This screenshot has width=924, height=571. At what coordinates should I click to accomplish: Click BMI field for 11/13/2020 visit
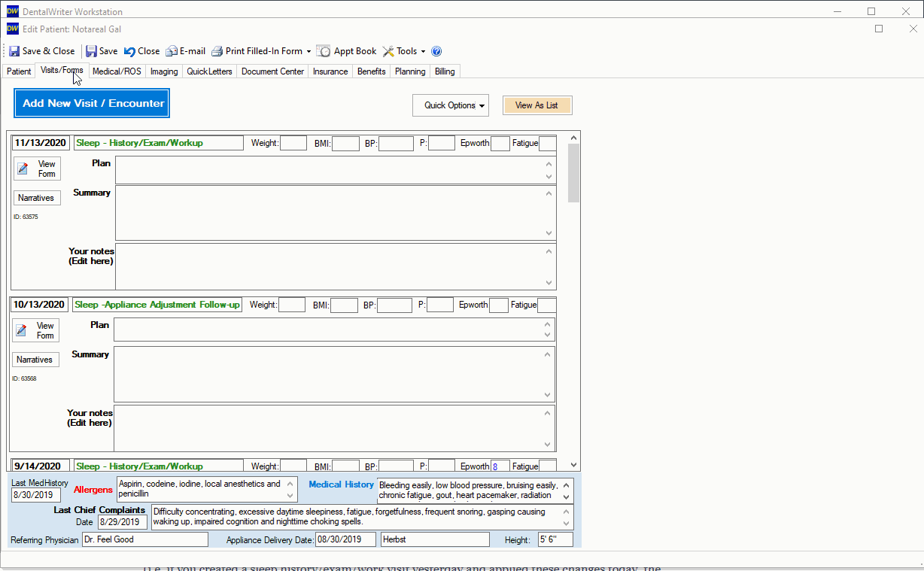pyautogui.click(x=345, y=143)
